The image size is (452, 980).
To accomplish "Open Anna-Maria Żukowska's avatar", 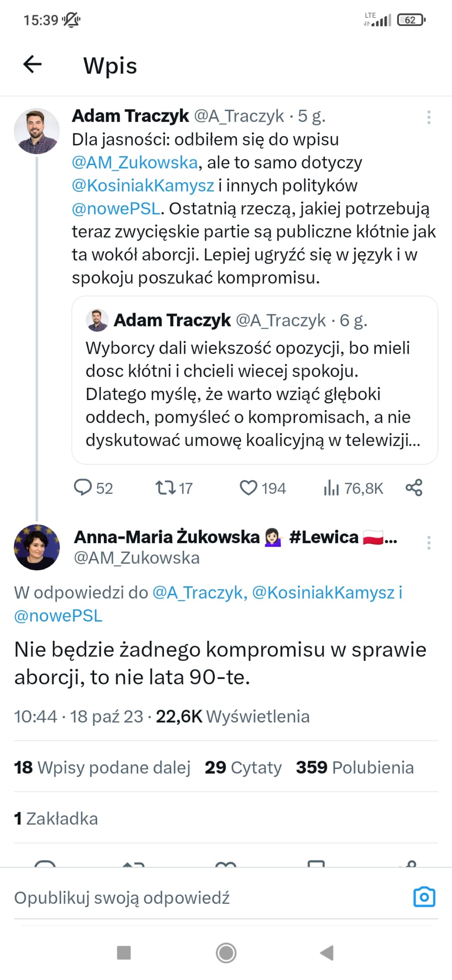I will click(37, 547).
